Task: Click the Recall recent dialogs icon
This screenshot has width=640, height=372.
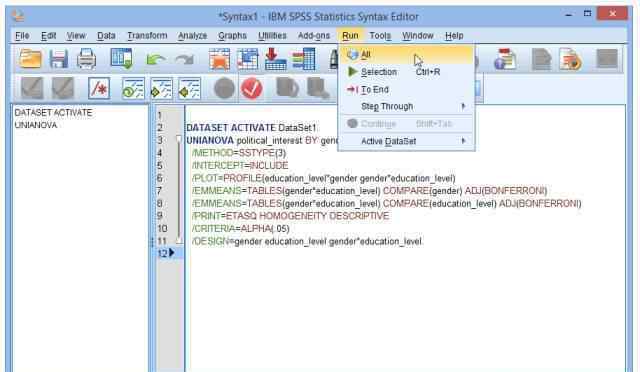Action: [122, 59]
